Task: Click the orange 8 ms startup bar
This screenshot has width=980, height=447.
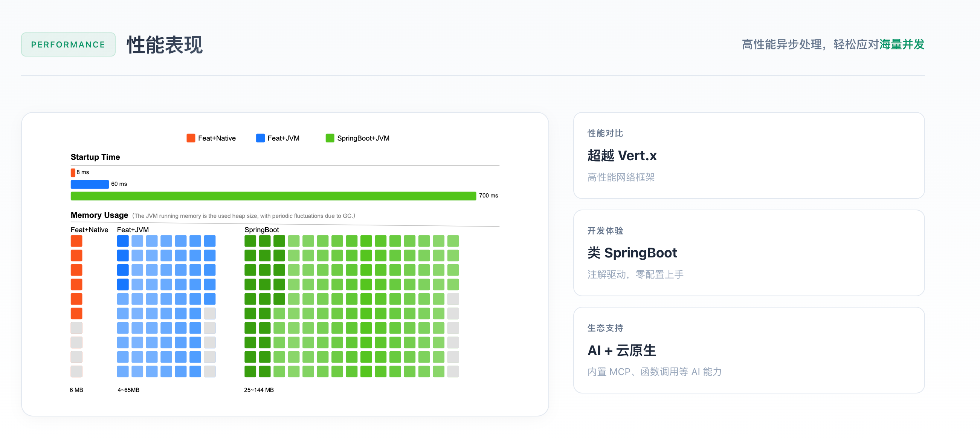Action: [x=73, y=173]
